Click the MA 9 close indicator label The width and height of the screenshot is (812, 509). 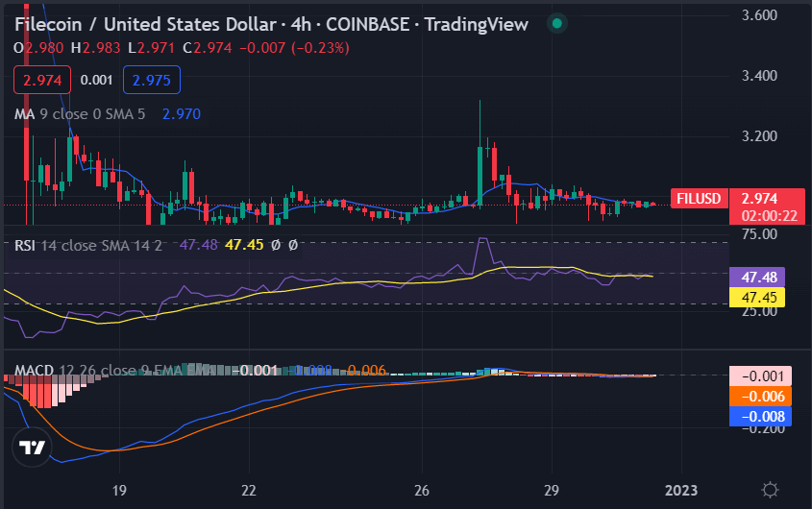pos(80,114)
